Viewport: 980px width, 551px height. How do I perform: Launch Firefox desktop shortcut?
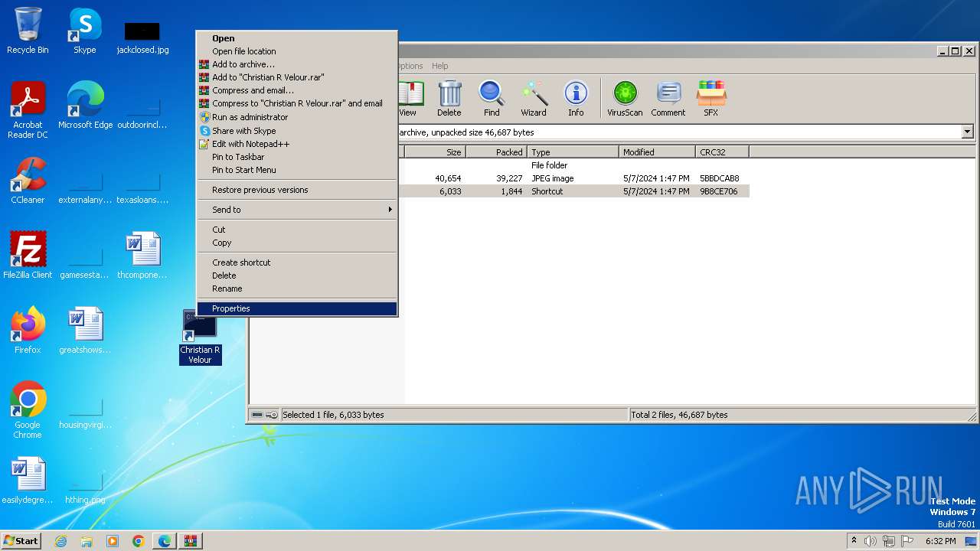coord(28,331)
